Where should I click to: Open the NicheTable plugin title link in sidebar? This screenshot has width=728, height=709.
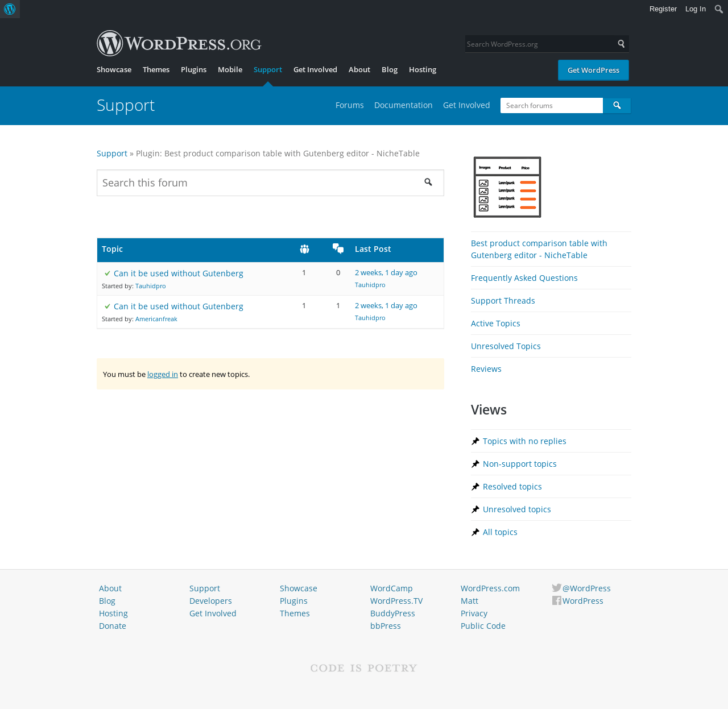pyautogui.click(x=539, y=249)
